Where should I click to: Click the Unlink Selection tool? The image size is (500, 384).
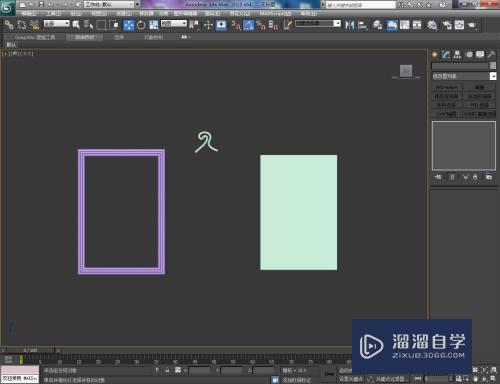click(22, 24)
